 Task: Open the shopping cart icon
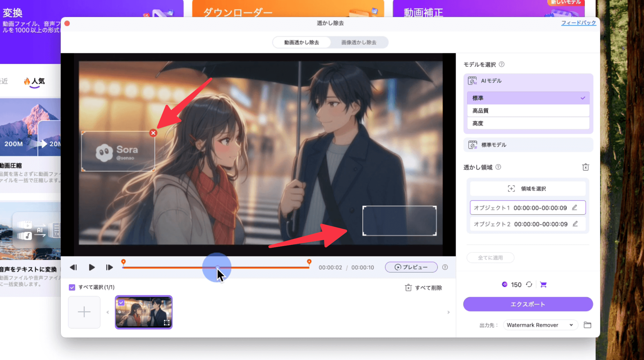pyautogui.click(x=544, y=284)
